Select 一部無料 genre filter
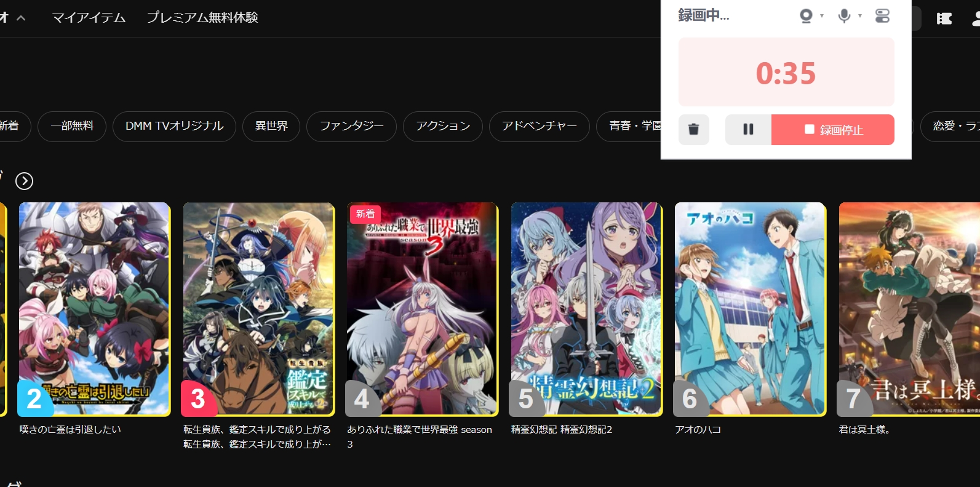 (x=72, y=126)
